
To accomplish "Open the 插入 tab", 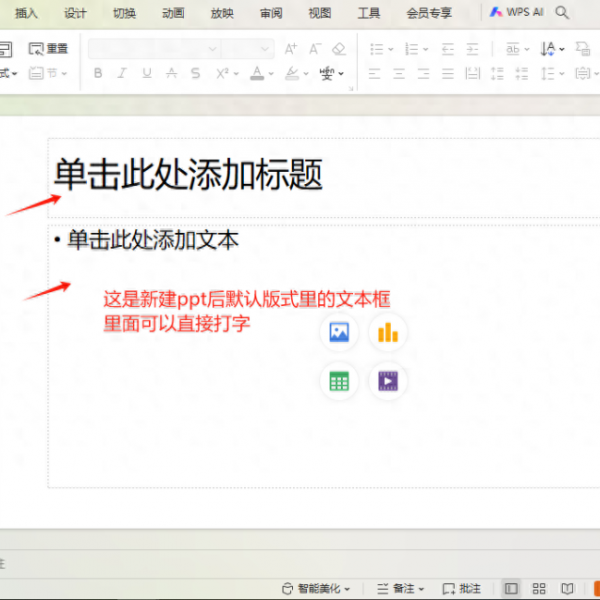I will point(27,13).
